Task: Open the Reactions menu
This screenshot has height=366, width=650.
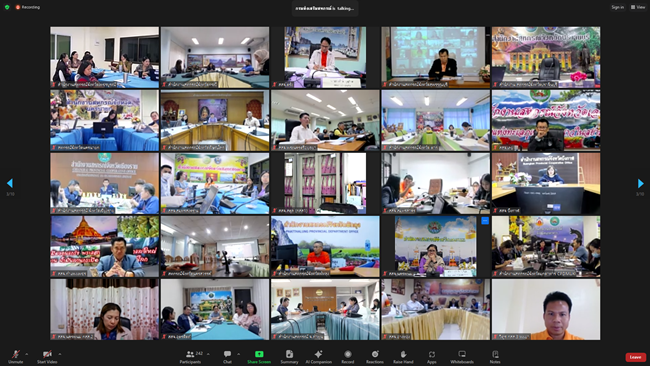Action: point(375,356)
